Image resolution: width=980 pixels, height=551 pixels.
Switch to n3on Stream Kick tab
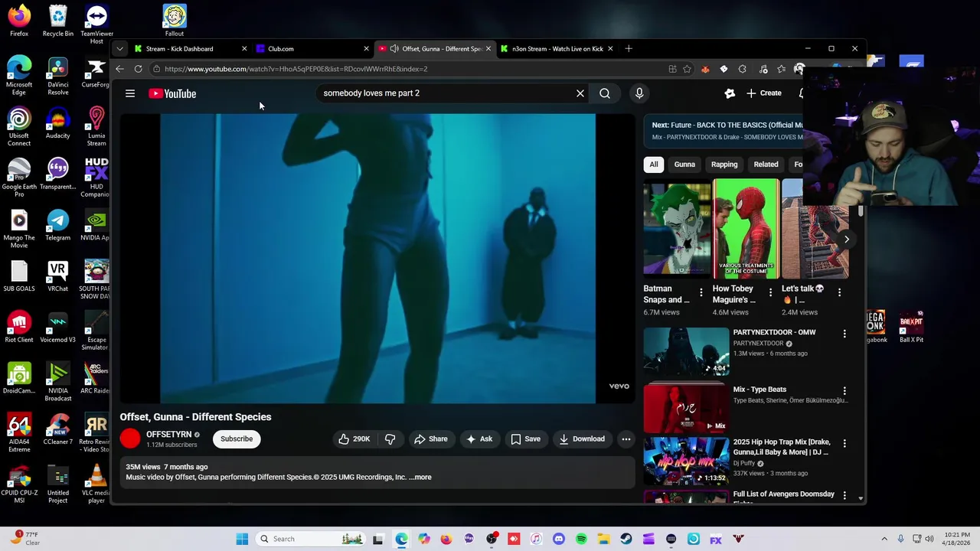tap(557, 49)
